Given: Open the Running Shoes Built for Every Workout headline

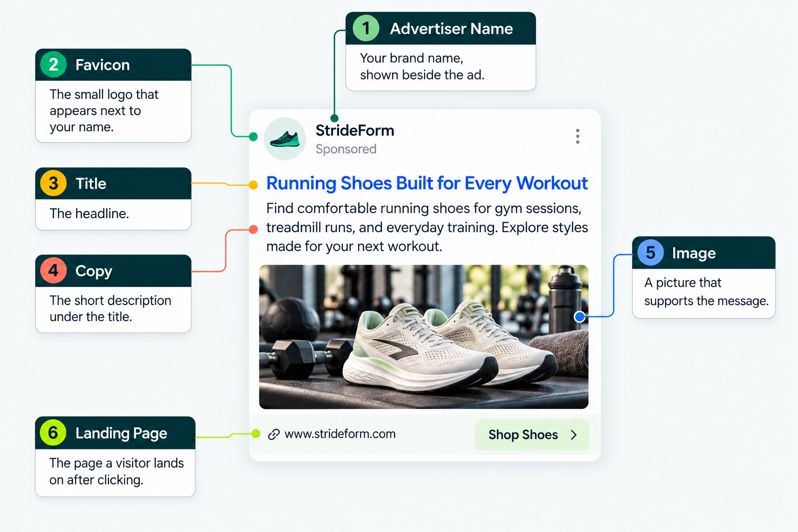Looking at the screenshot, I should (x=427, y=183).
